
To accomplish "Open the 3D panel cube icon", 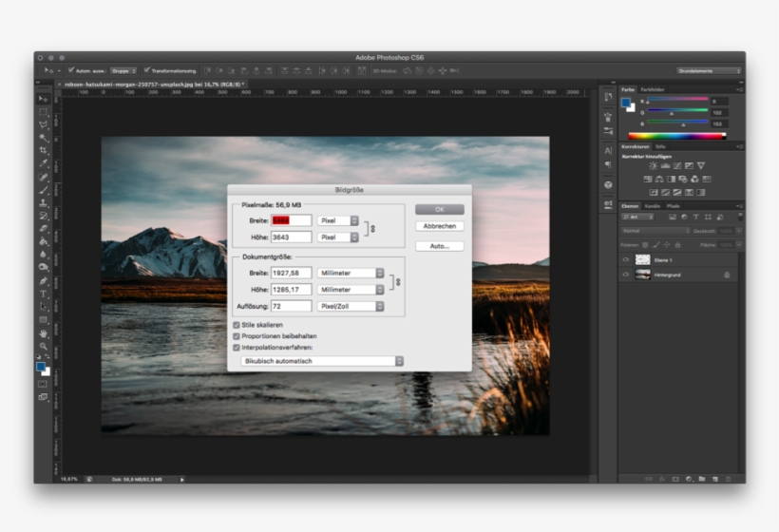I will (608, 184).
